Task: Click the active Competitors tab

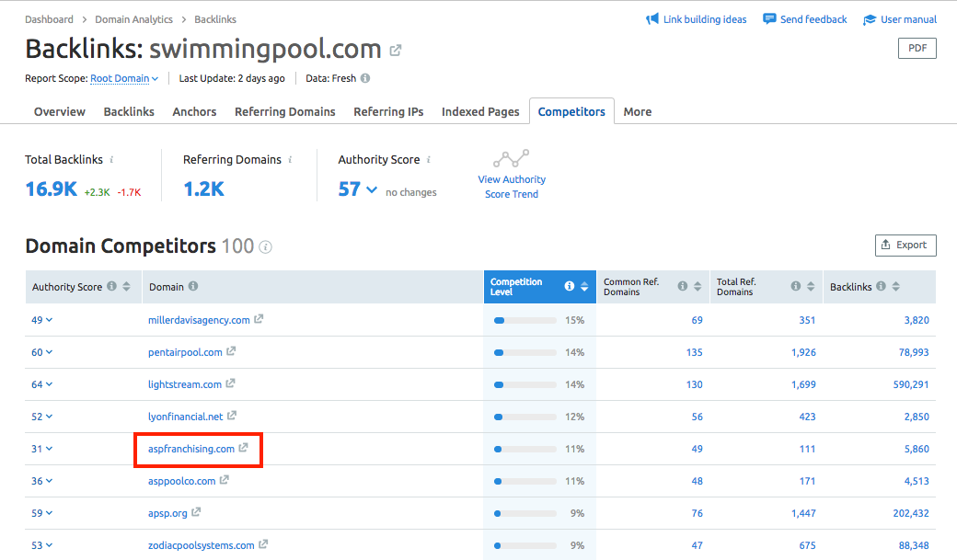Action: coord(571,111)
